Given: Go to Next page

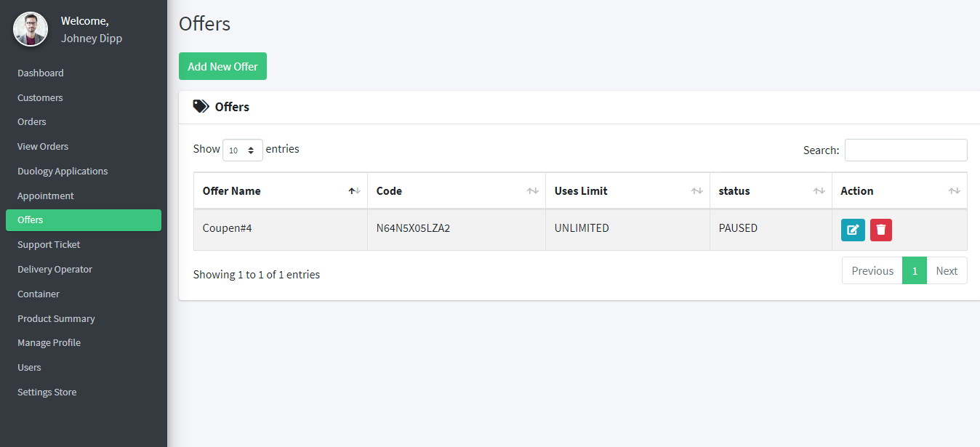Looking at the screenshot, I should tap(947, 270).
